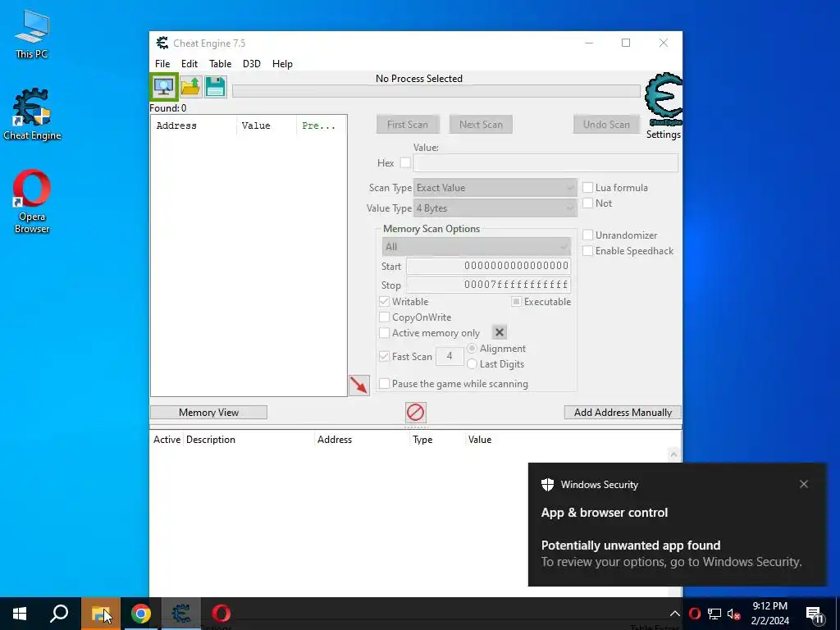Click the muted volume tray icon
This screenshot has height=630, width=840.
coord(733,614)
